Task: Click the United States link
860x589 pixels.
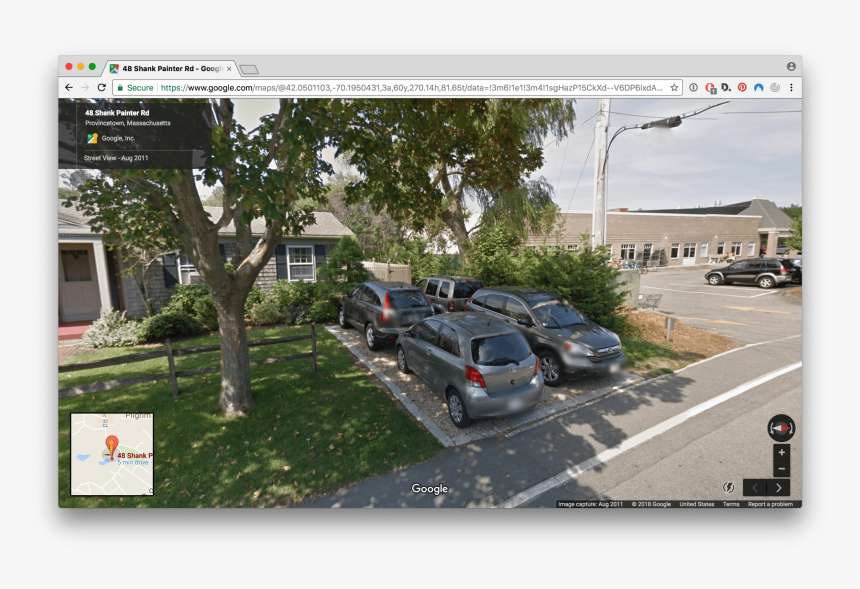Action: [697, 504]
